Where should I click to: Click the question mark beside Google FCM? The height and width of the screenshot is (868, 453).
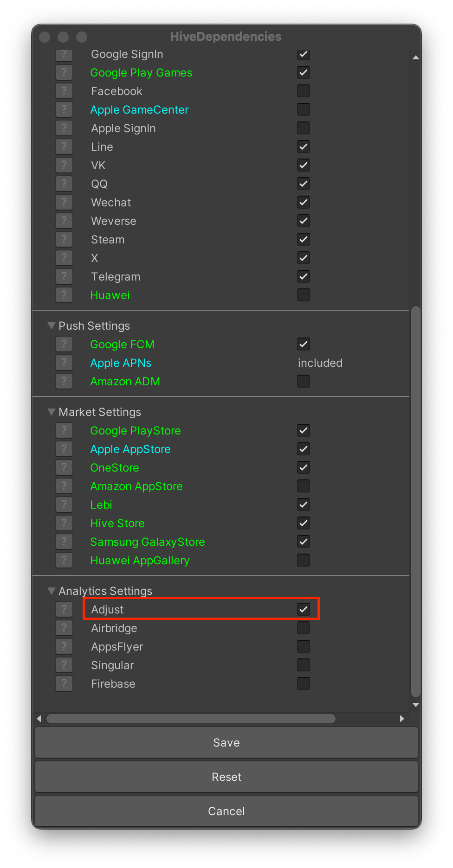[64, 344]
